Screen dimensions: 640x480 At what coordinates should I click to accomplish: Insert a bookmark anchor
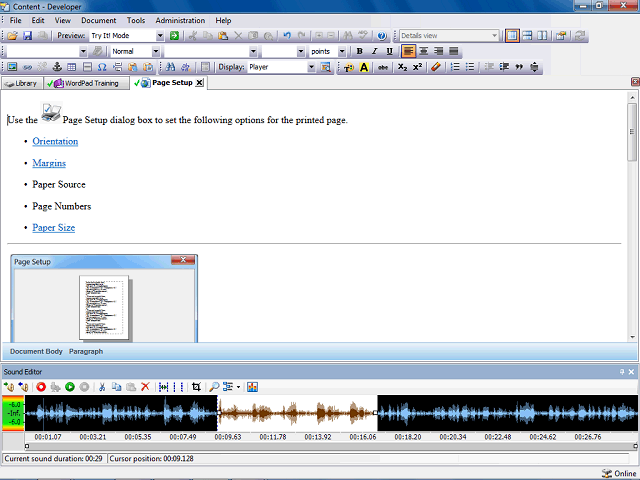(x=57, y=67)
